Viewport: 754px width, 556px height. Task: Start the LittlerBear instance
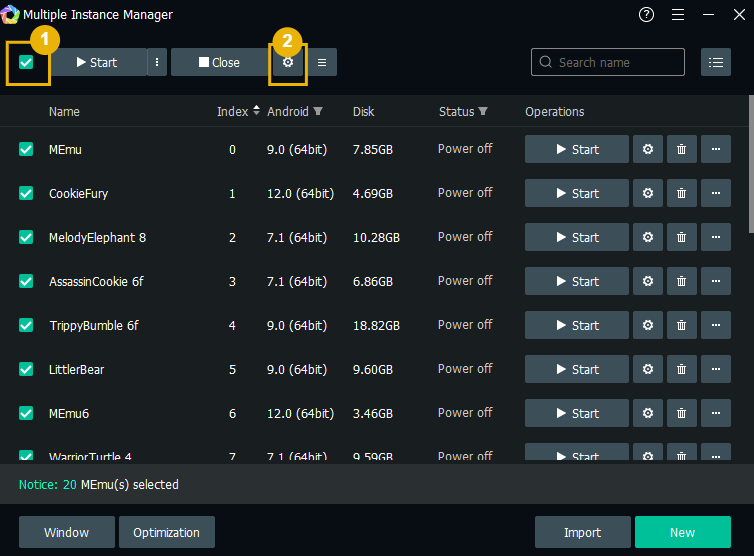point(577,369)
